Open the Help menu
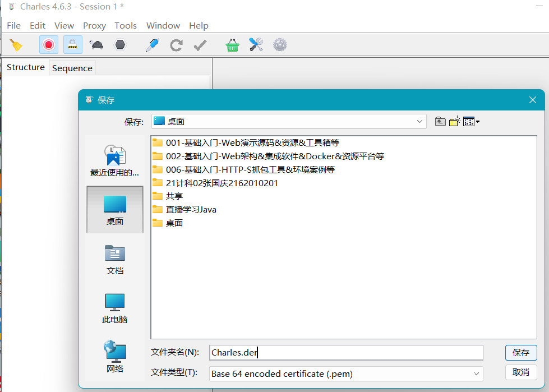Image resolution: width=549 pixels, height=392 pixels. 199,26
